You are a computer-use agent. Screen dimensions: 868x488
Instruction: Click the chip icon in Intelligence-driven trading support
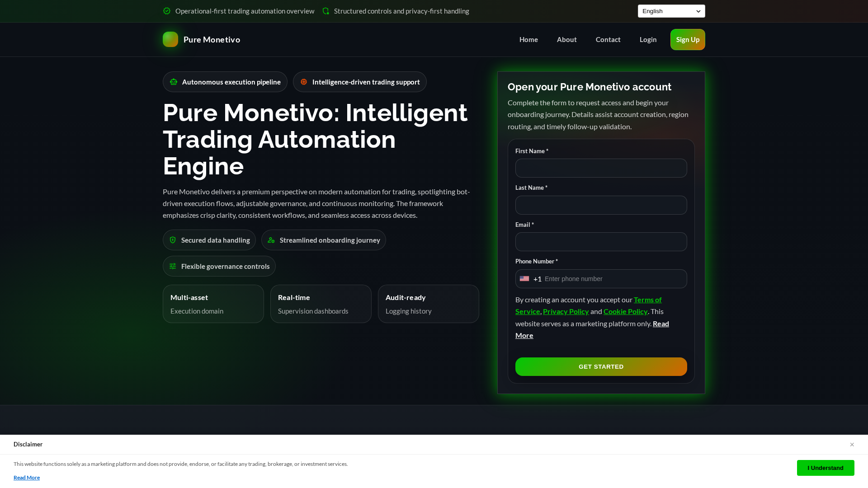coord(304,82)
